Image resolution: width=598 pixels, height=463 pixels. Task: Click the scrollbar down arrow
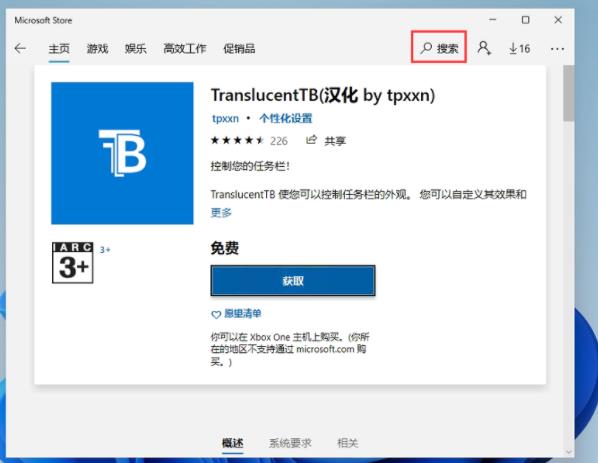pyautogui.click(x=569, y=452)
